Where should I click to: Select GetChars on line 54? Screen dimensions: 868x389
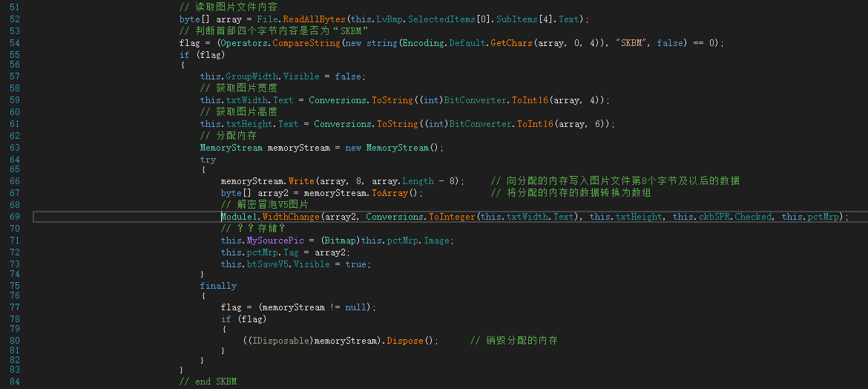(x=511, y=42)
